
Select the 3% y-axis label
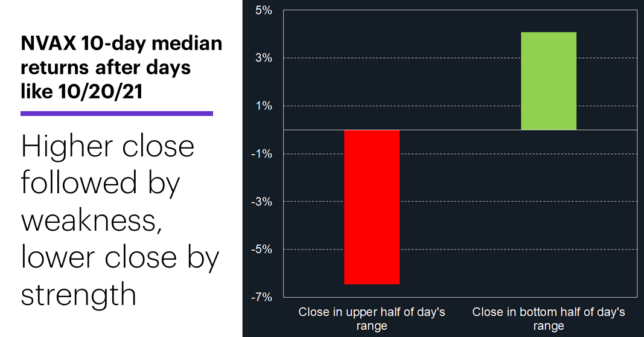(x=264, y=58)
